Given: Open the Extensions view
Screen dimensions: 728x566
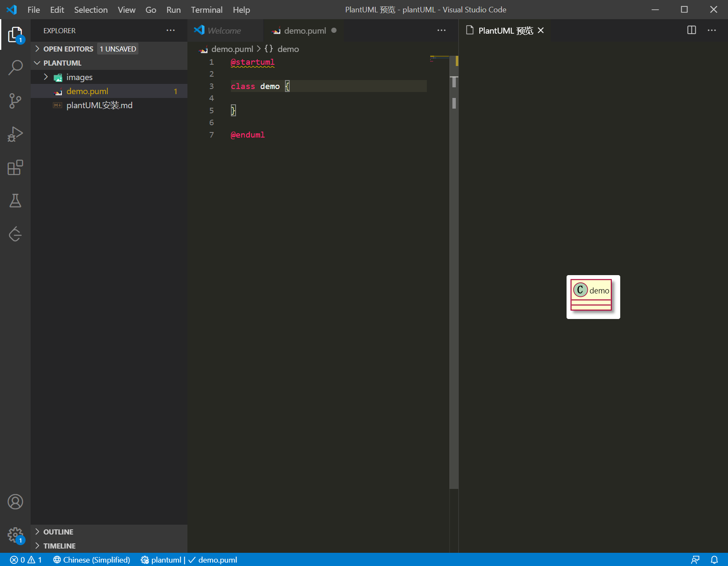Looking at the screenshot, I should [15, 167].
